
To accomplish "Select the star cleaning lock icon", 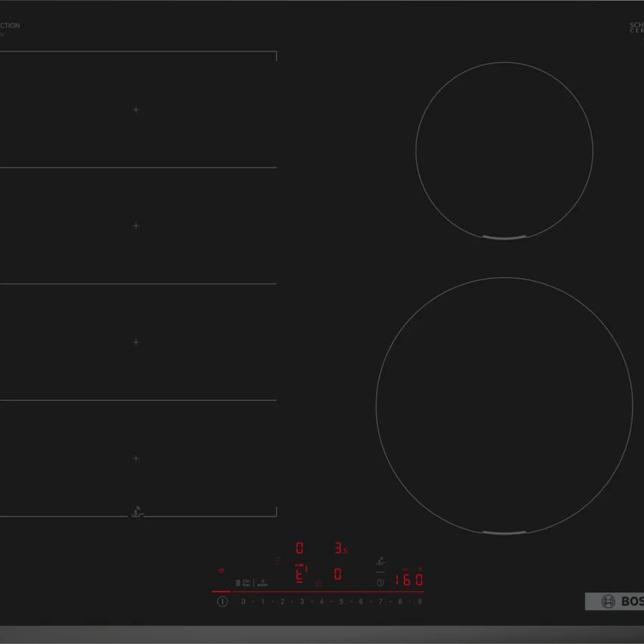I will pos(317,583).
